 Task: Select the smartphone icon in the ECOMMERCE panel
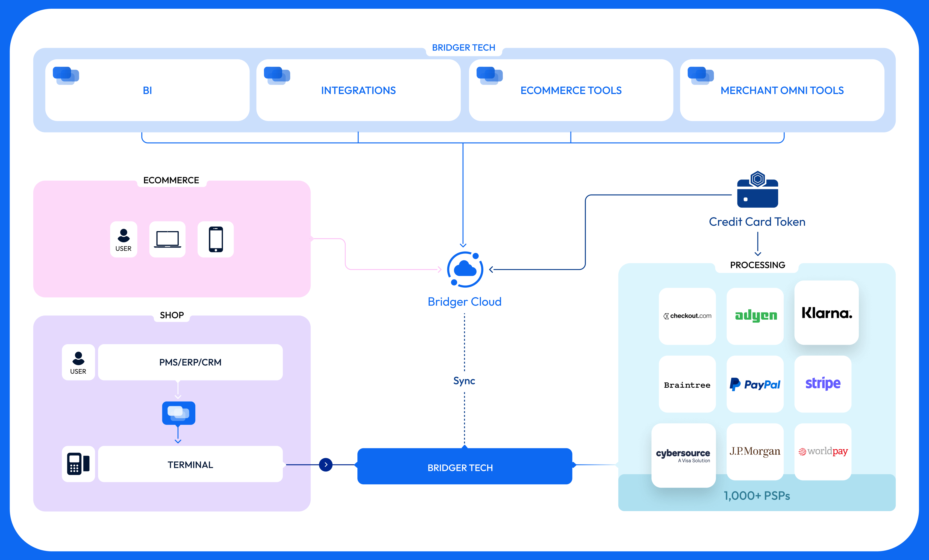click(216, 239)
